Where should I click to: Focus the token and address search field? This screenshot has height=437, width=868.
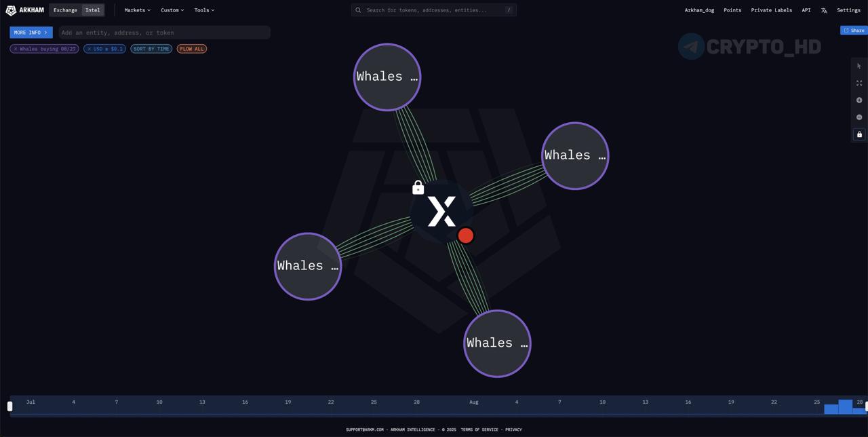pos(434,10)
